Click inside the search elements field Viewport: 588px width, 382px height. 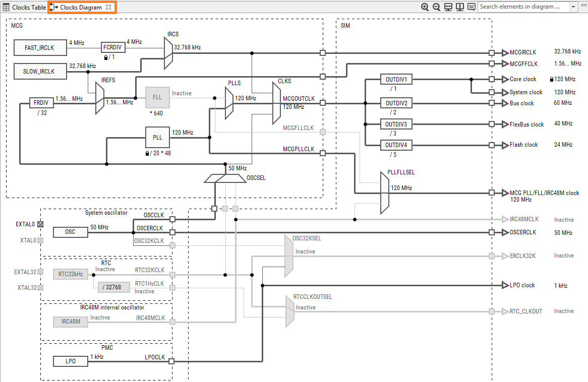click(519, 7)
